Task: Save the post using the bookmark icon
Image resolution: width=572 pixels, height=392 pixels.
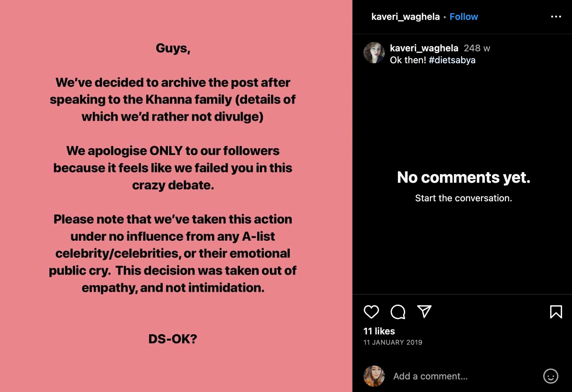Action: (555, 312)
